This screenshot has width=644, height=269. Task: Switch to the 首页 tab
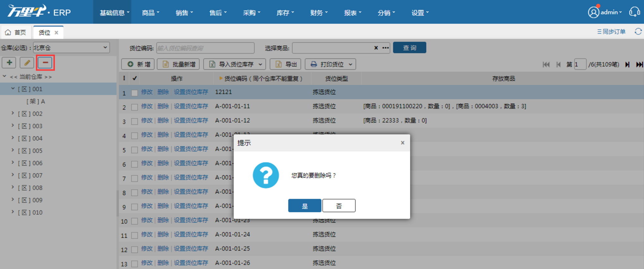pyautogui.click(x=16, y=32)
